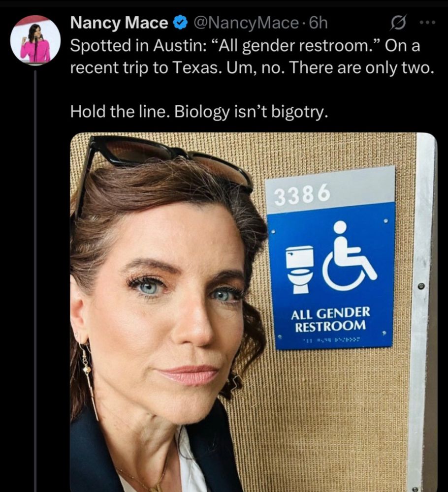This screenshot has width=448, height=492.
Task: Click the Braille dots on the sign
Action: [331, 339]
